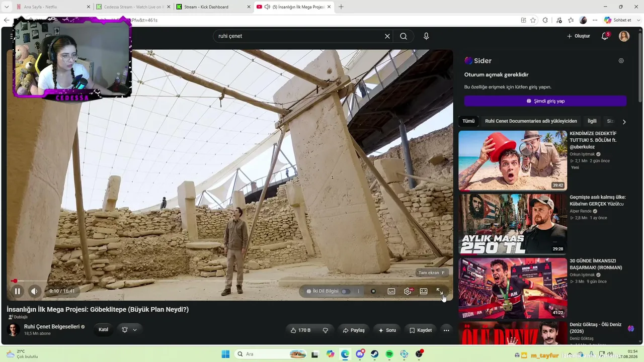Toggle the İki Dil Bilgisi switch
The image size is (644, 362).
pos(346,291)
